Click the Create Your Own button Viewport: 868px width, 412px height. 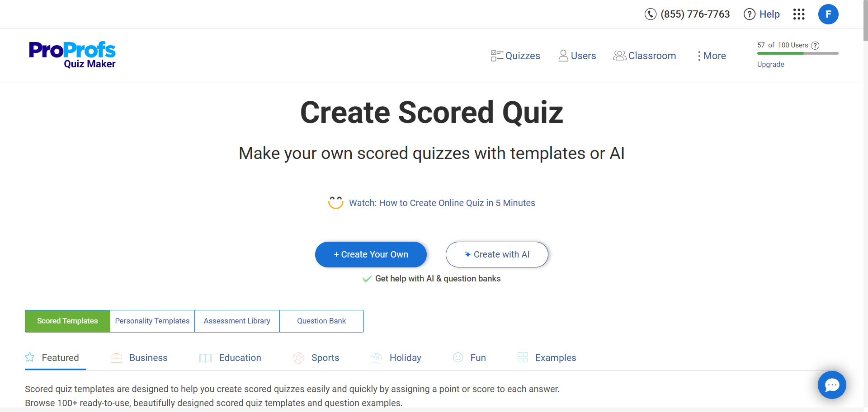(x=371, y=254)
